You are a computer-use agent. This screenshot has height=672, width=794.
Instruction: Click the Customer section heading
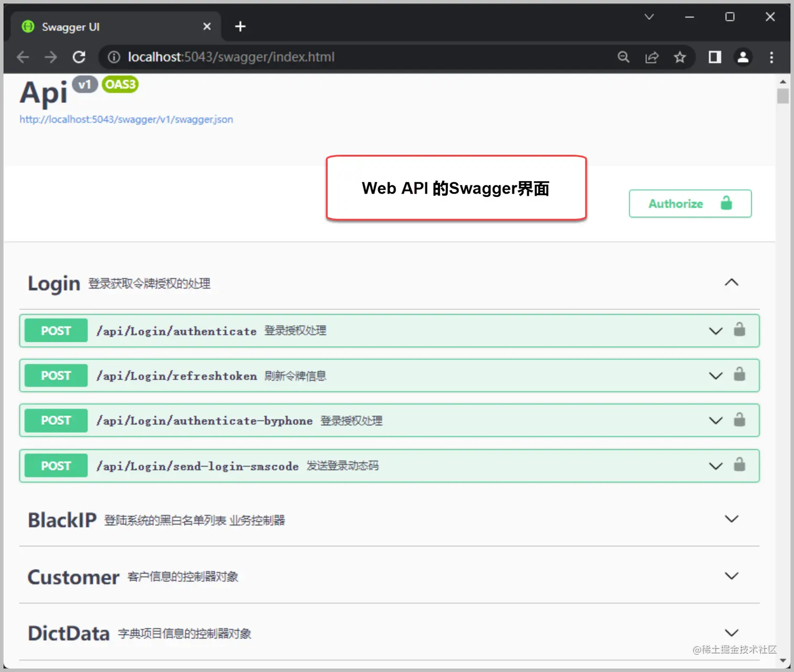[73, 577]
